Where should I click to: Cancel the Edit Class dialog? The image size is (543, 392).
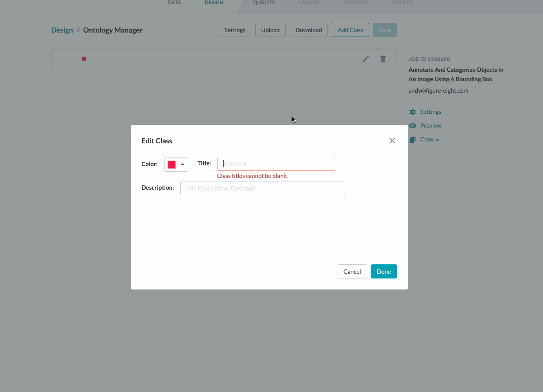pos(352,271)
